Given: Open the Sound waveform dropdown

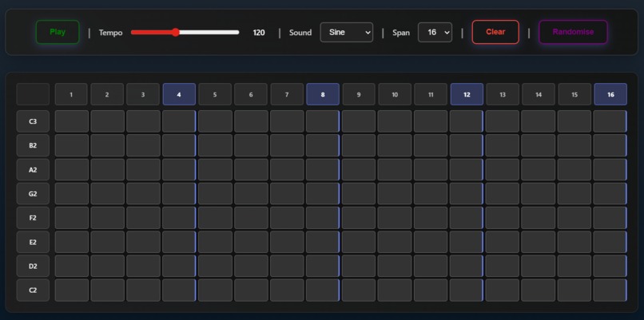Looking at the screenshot, I should pyautogui.click(x=346, y=33).
